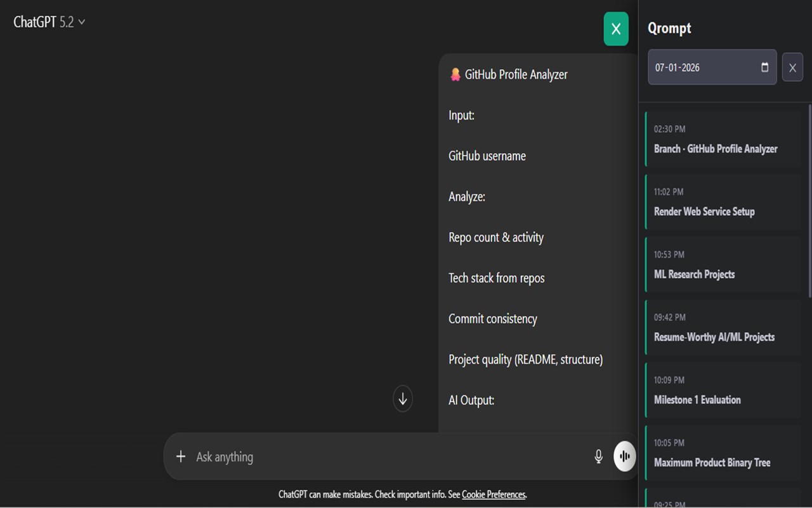Clear the date filter with X button
The height and width of the screenshot is (508, 812).
tap(792, 67)
